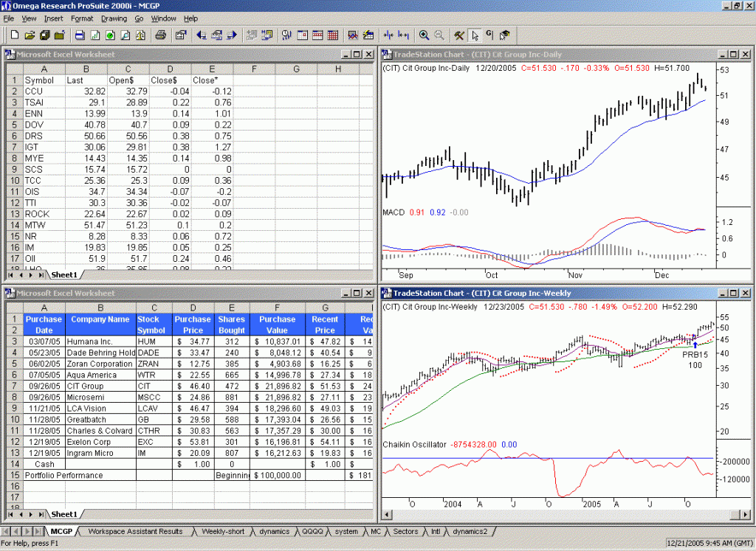
Task: Click the 'Humana Inc.' company cell
Action: (100, 342)
